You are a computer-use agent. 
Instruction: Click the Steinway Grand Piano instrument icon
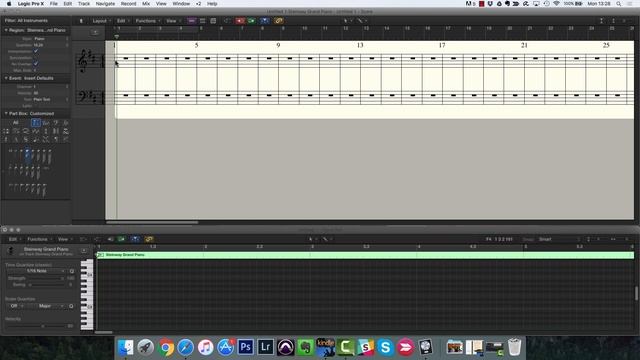[11, 251]
